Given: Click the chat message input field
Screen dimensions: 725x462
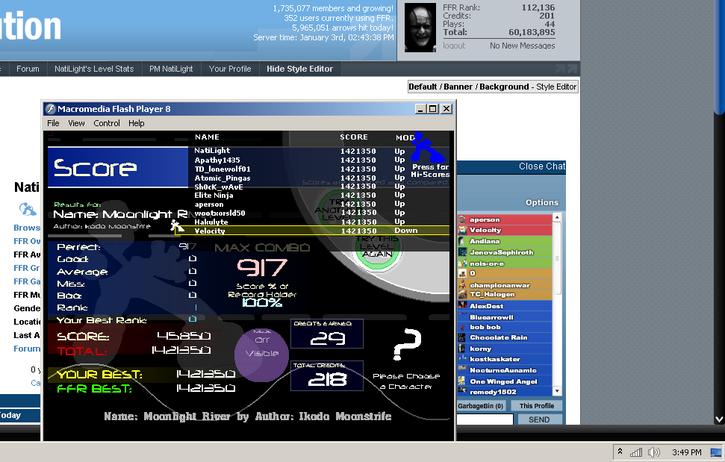Looking at the screenshot, I should click(485, 419).
